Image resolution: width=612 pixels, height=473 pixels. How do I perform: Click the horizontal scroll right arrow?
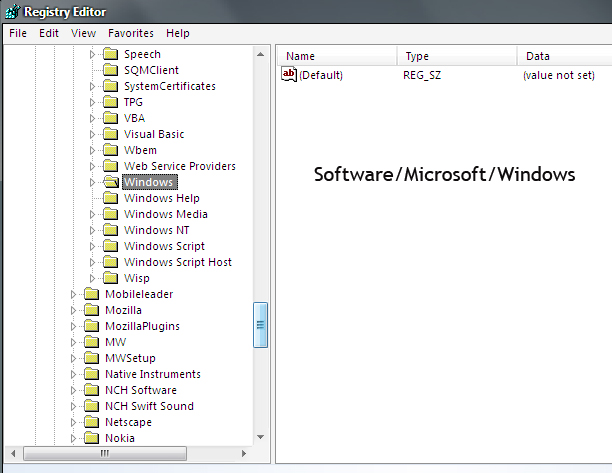[244, 453]
